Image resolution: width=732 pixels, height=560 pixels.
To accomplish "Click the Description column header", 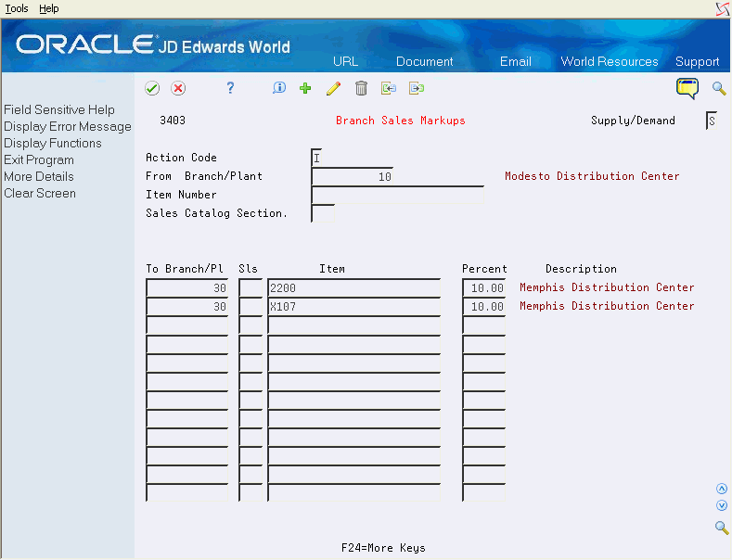I will pos(581,269).
